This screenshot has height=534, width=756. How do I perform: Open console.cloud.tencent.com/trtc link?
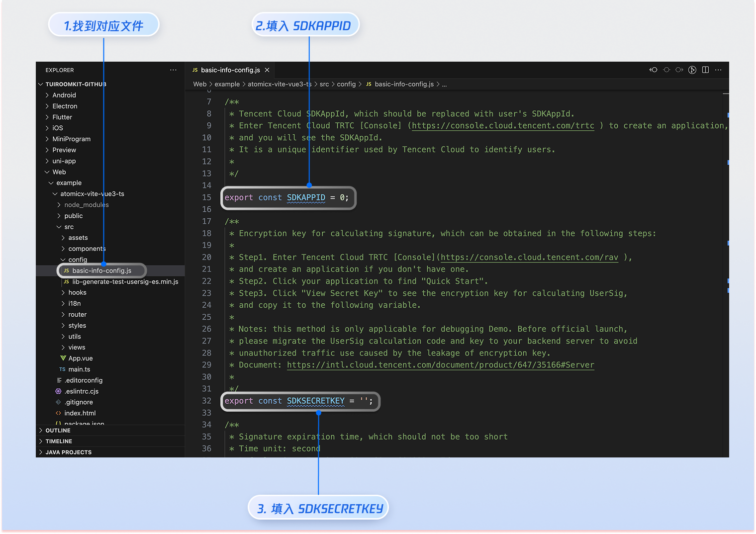503,126
